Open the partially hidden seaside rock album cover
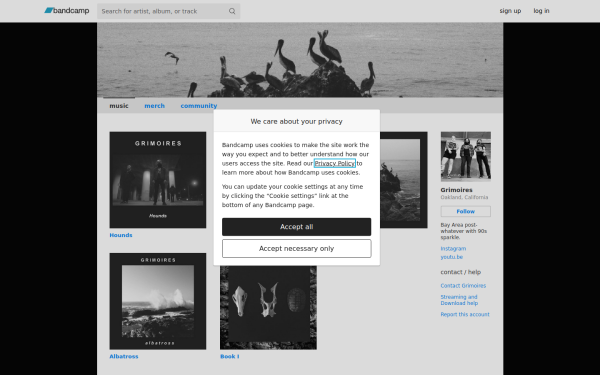The image size is (600, 375). 404,180
